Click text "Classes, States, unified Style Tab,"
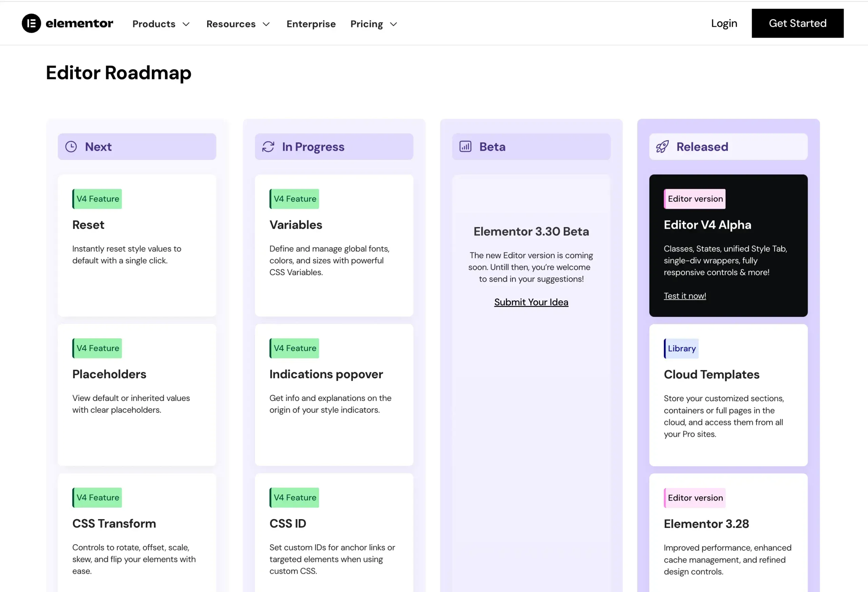The height and width of the screenshot is (592, 868). click(725, 249)
